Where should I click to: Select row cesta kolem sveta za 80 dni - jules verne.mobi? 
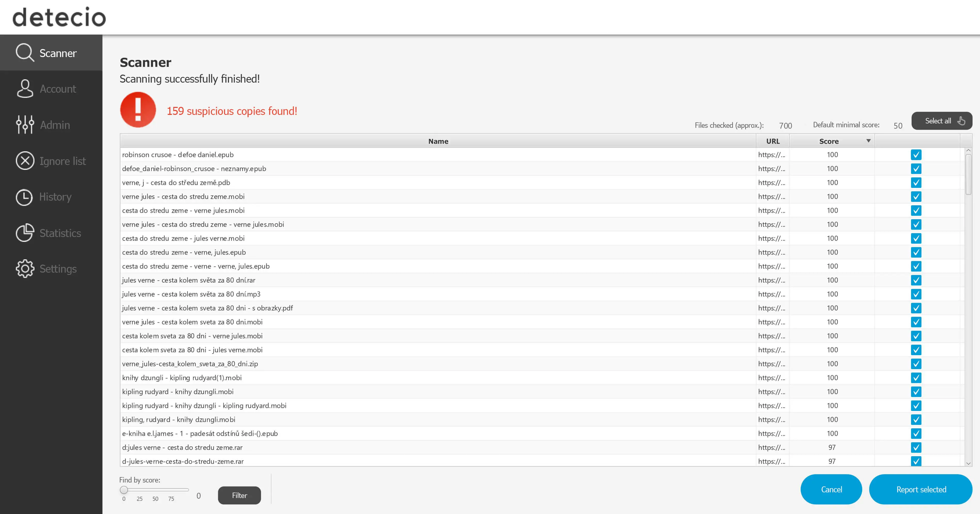[542, 350]
